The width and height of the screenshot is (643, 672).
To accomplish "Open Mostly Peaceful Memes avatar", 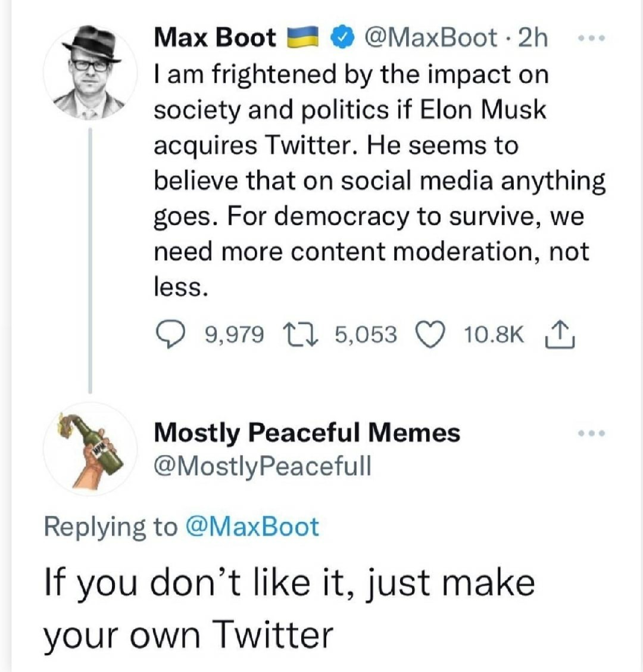I will point(90,448).
